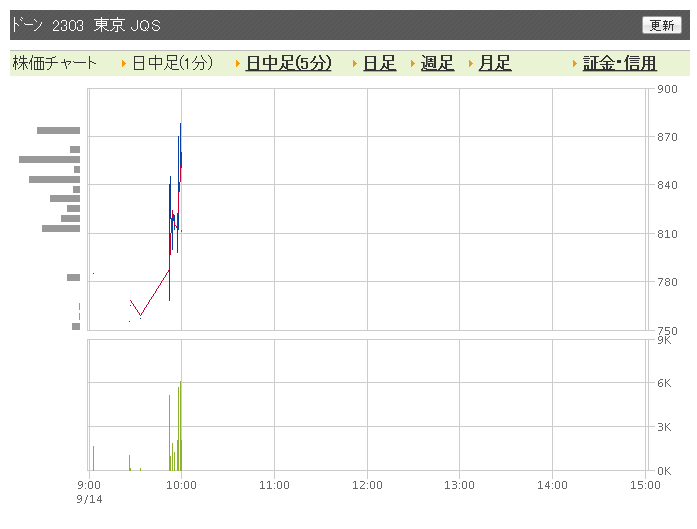Click orange arrow before 週足
The width and height of the screenshot is (697, 529).
click(413, 64)
